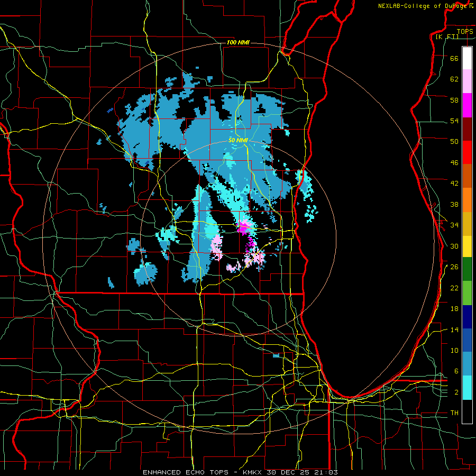The width and height of the screenshot is (476, 476).
Task: Click the legend value 22
Action: [454, 288]
